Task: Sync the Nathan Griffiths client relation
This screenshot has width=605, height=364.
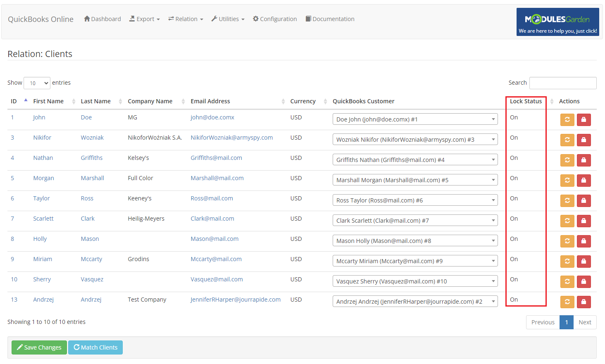Action: pyautogui.click(x=567, y=160)
